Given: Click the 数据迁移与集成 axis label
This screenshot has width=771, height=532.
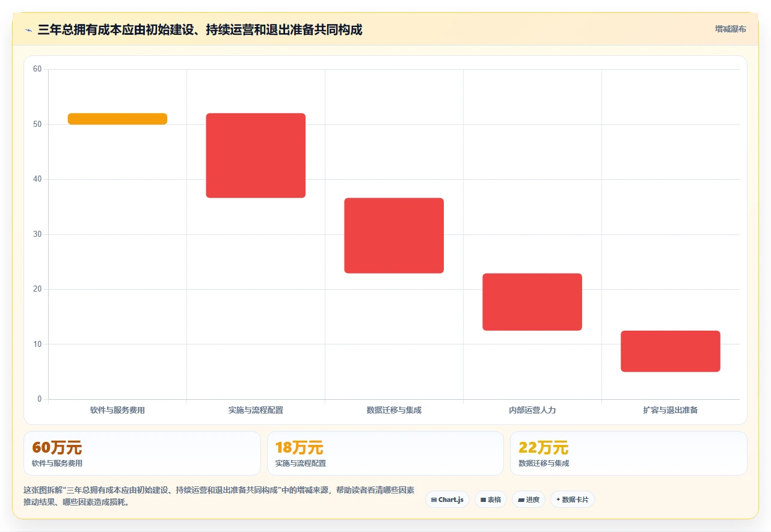Looking at the screenshot, I should (394, 410).
